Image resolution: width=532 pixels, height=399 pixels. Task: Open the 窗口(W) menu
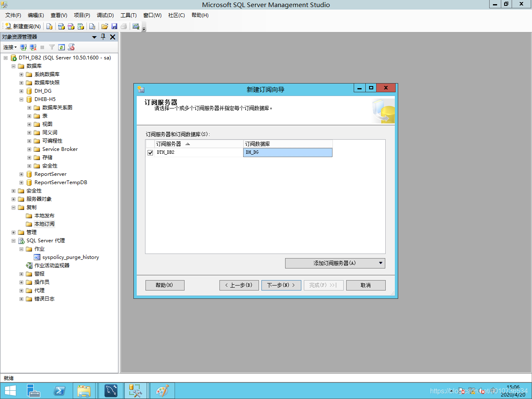coord(152,15)
